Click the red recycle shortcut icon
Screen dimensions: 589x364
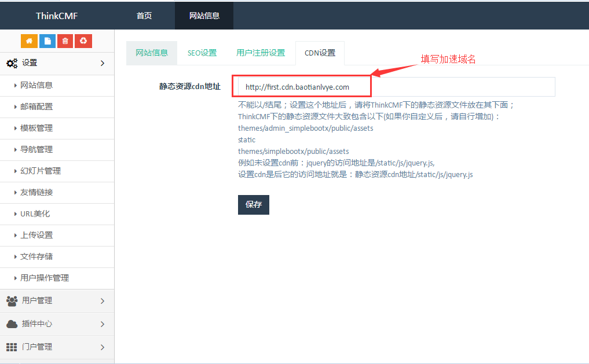point(83,41)
